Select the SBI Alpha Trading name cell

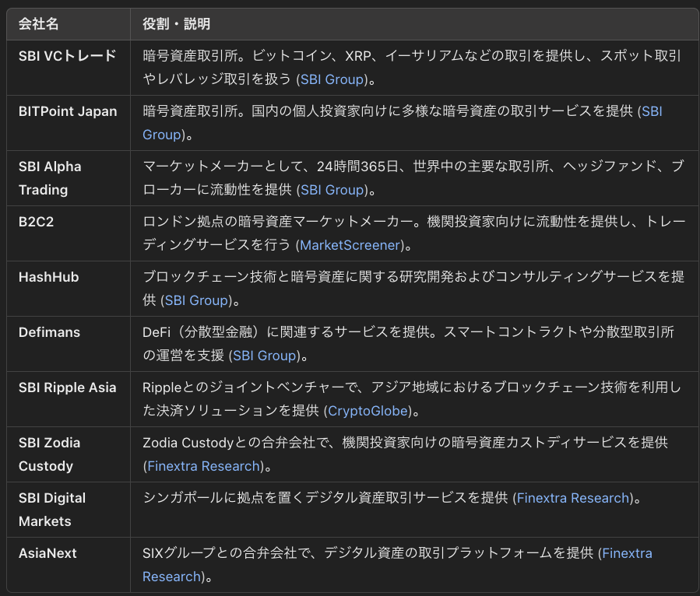(x=69, y=178)
